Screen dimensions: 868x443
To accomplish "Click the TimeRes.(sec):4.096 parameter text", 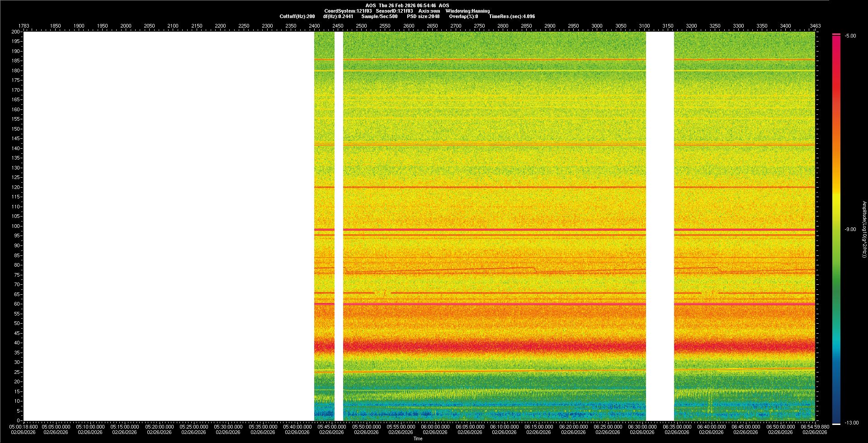I will (x=512, y=16).
